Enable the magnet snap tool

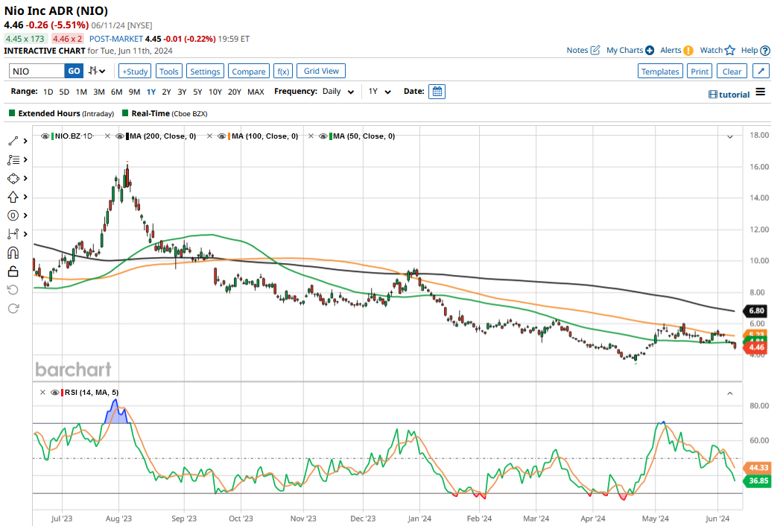(13, 253)
